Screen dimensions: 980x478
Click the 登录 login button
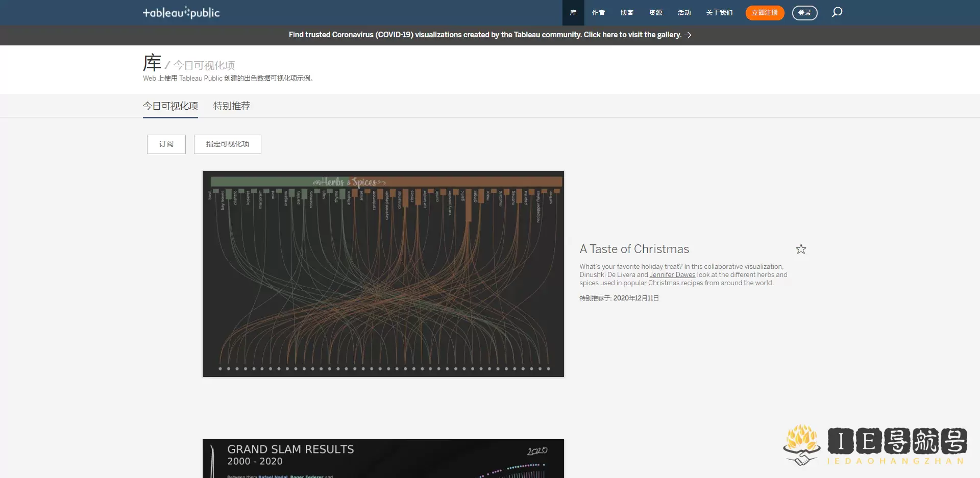(804, 12)
